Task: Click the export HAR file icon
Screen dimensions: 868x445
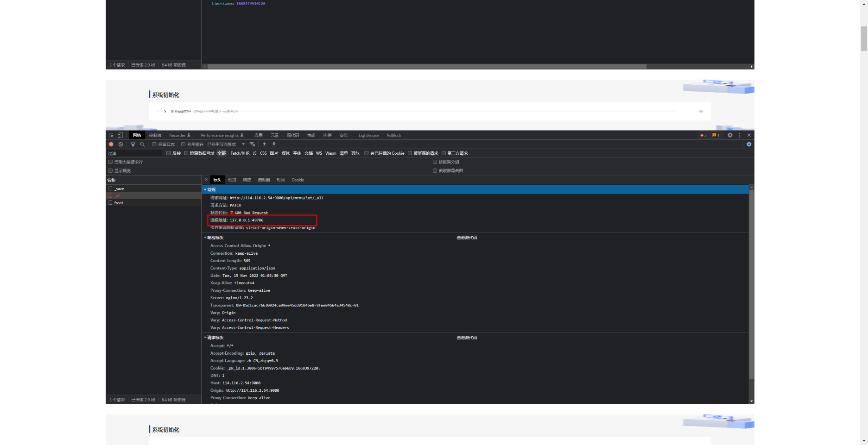Action: [274, 144]
